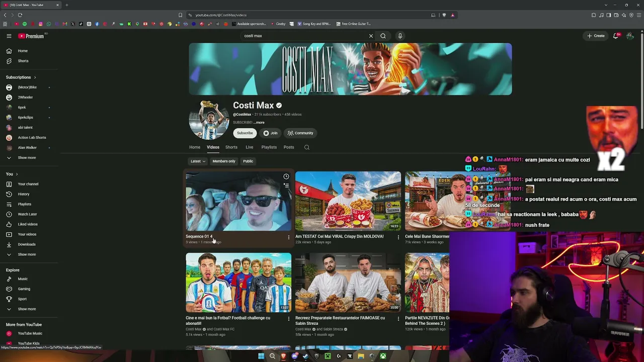Open Xbox app from taskbar
Image resolution: width=644 pixels, height=362 pixels.
[x=383, y=356]
